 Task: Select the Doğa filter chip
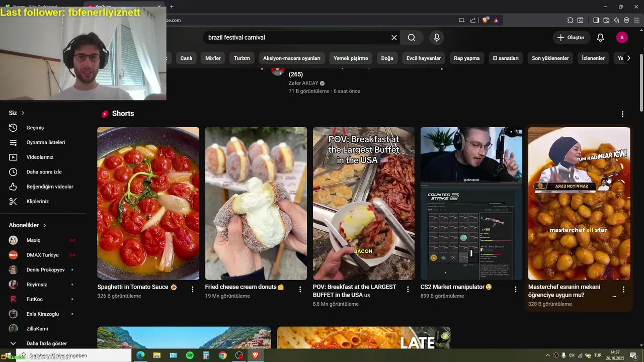(x=387, y=58)
